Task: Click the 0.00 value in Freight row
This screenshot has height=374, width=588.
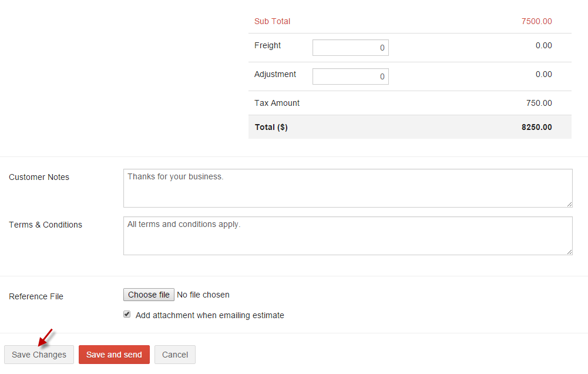Action: point(544,45)
